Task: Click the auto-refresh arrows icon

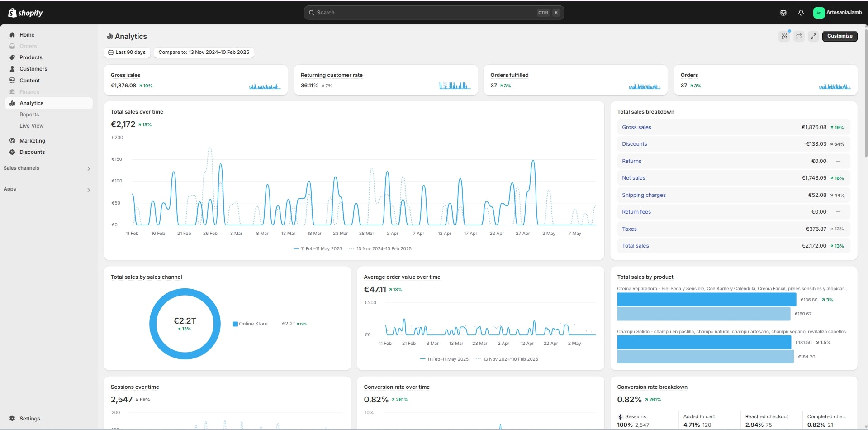Action: pos(799,36)
